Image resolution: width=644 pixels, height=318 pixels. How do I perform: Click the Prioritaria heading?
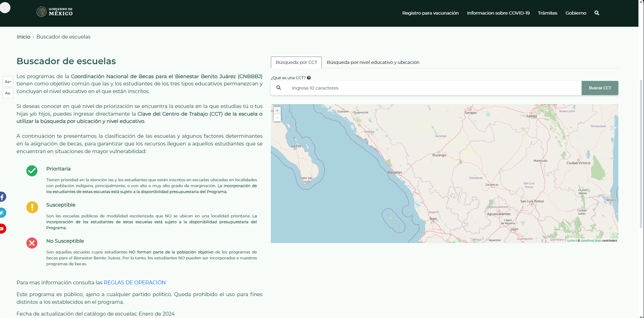[x=58, y=169]
